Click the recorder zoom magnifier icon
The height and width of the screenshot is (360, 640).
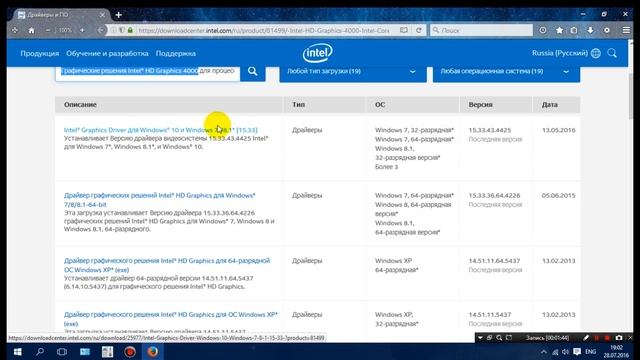(x=499, y=338)
